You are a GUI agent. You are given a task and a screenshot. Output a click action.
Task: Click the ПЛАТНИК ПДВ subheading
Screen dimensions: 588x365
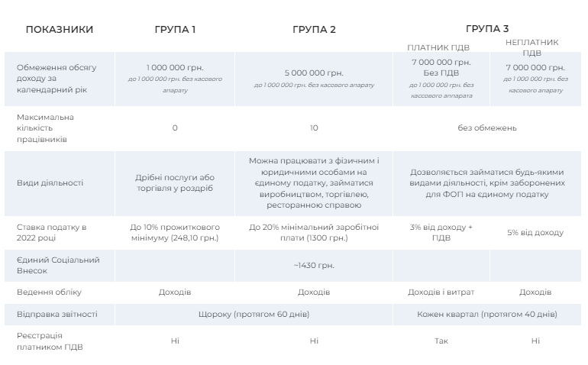[438, 47]
